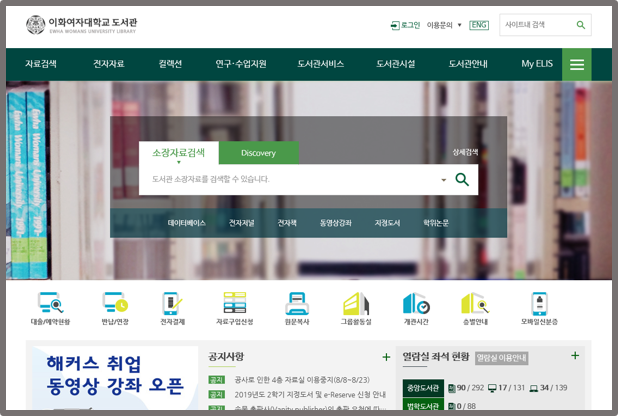Screen dimensions: 618x416
Task: Click the 상세검색 advanced search link
Action: point(465,152)
